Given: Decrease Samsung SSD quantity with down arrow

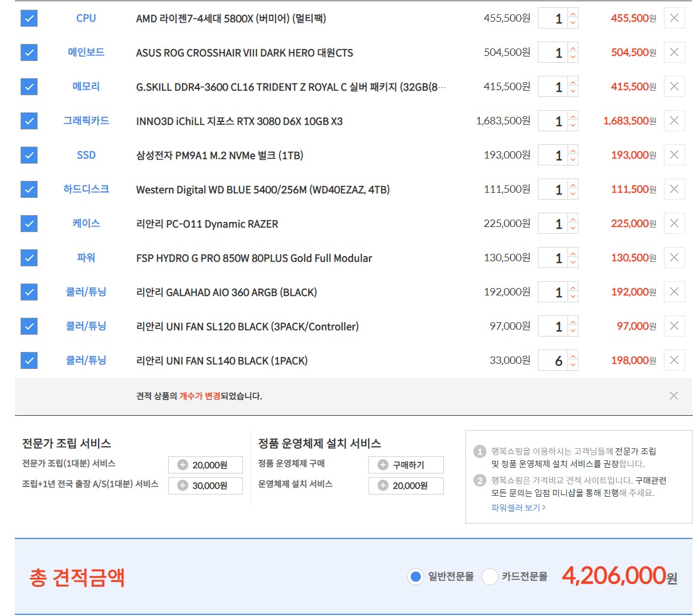Looking at the screenshot, I should pyautogui.click(x=573, y=160).
